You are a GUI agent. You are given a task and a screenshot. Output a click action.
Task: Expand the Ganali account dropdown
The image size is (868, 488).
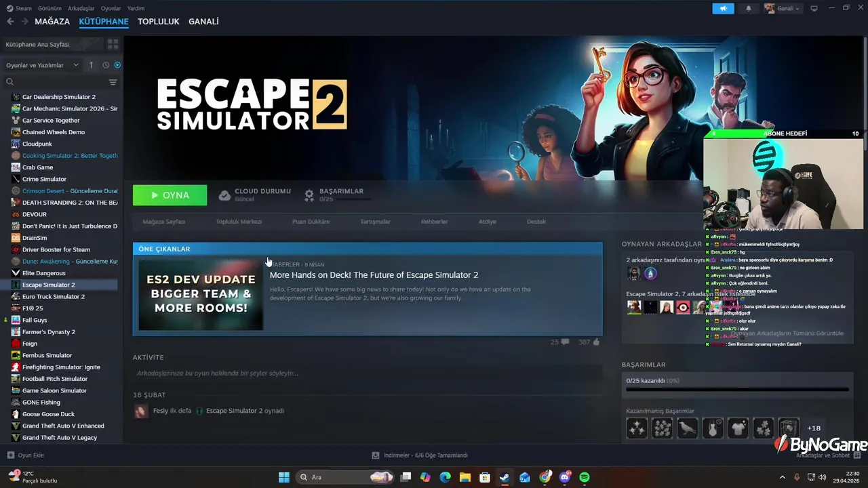pos(783,8)
